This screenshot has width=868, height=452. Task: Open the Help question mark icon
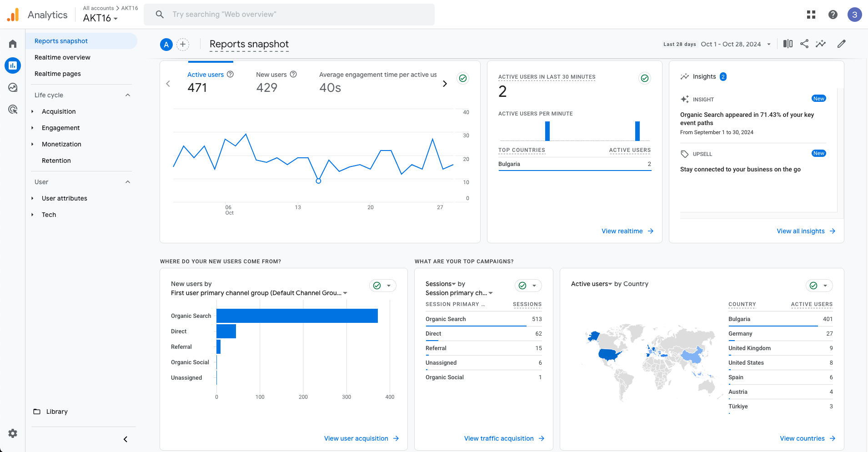(833, 15)
